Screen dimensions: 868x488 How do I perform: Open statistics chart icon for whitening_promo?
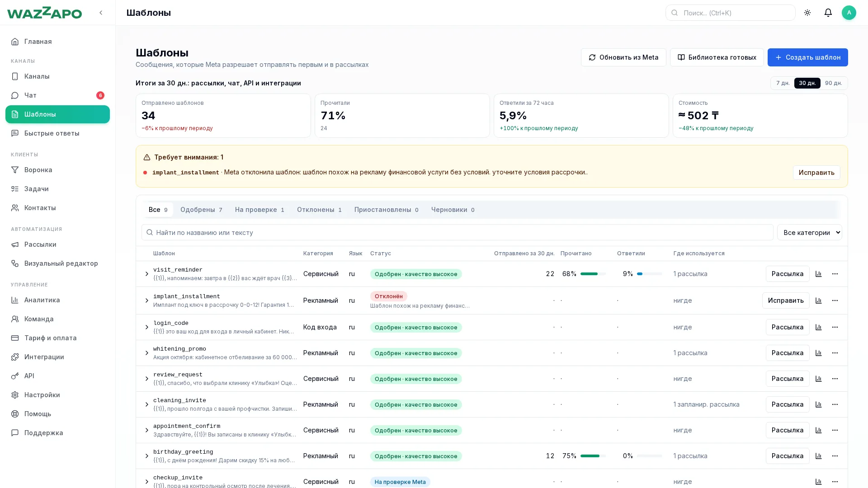click(x=819, y=353)
